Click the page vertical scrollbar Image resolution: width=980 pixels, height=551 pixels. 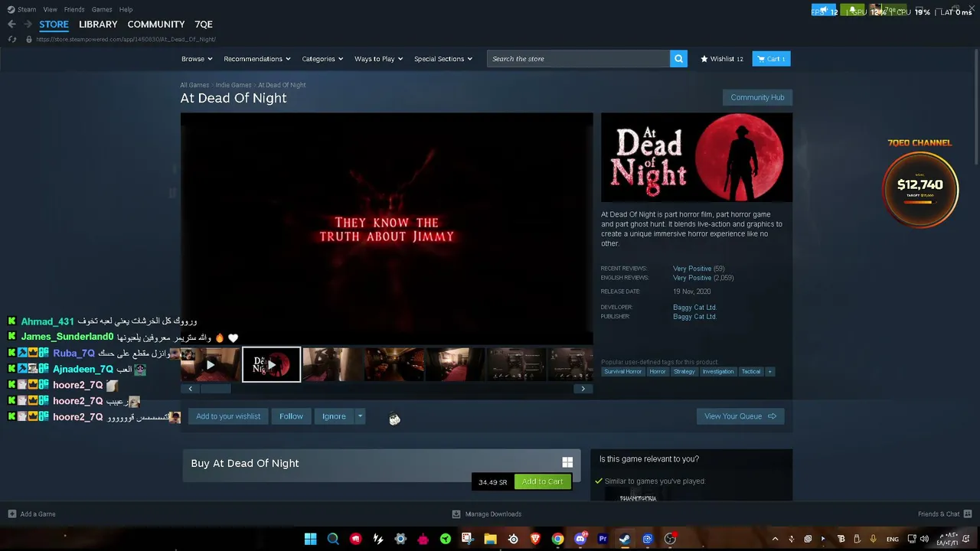pos(977,107)
